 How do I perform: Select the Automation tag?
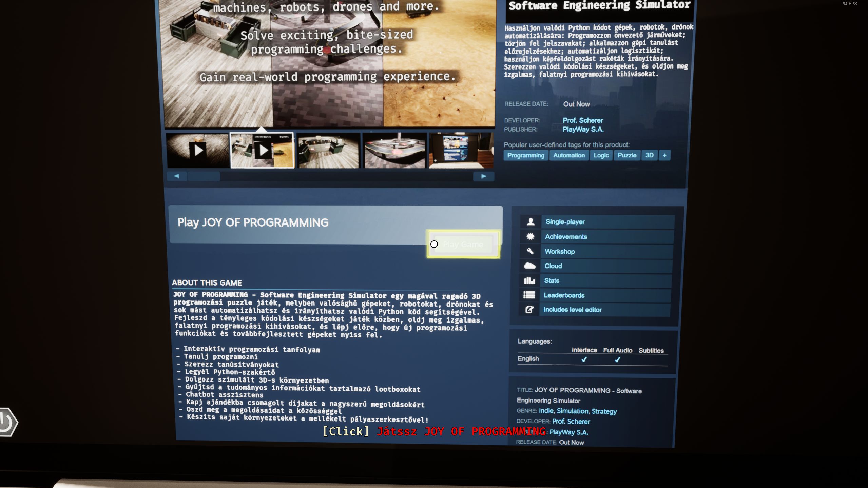coord(569,155)
